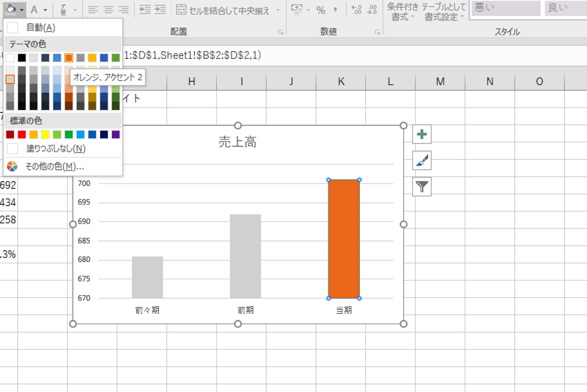
Task: Click the accounting number format icon
Action: click(x=297, y=10)
